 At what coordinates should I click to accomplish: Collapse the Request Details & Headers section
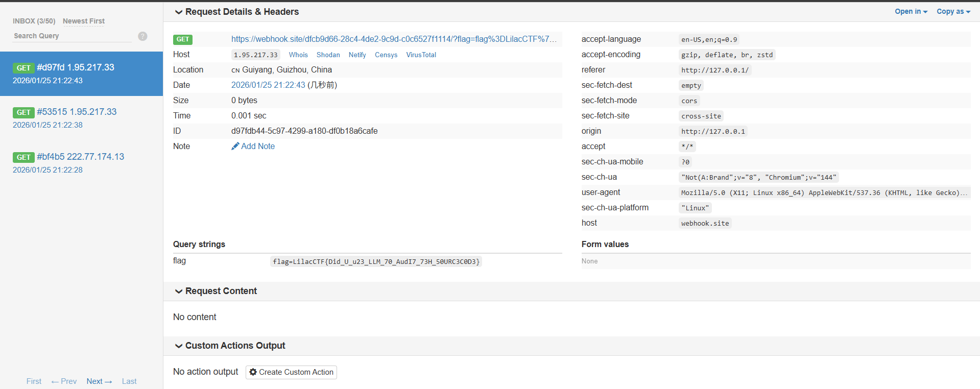179,12
